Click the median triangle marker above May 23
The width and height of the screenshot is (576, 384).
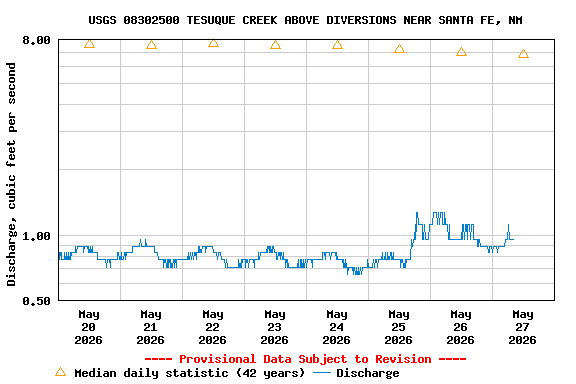pos(276,45)
